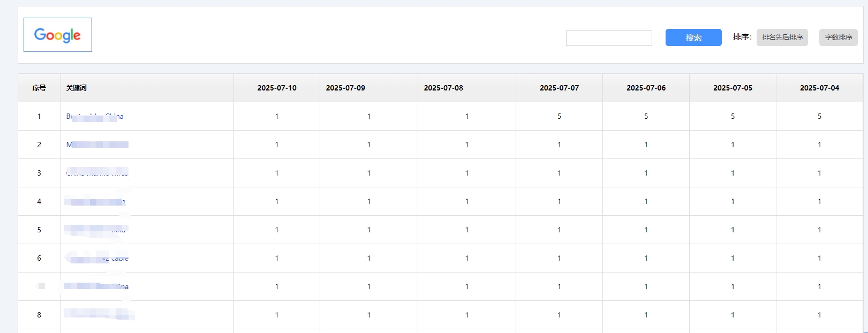868x333 pixels.
Task: Open the keyword link starting with M in row 2
Action: [97, 145]
